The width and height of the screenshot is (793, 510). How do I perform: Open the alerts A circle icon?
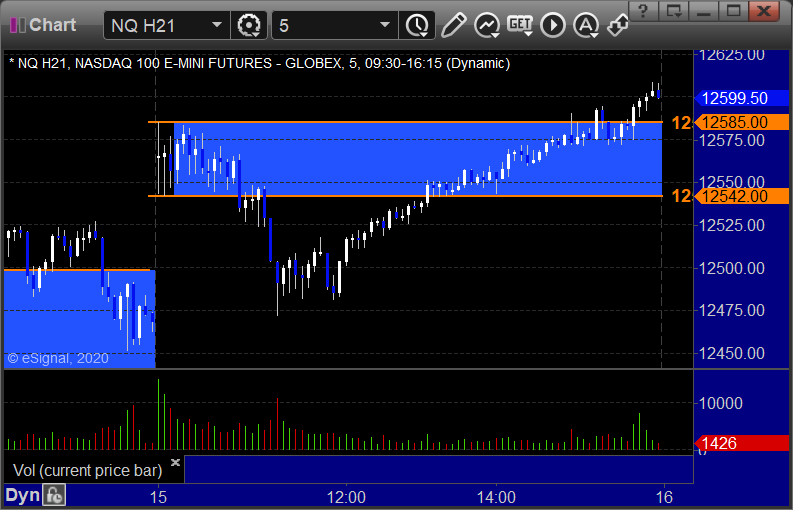click(x=586, y=25)
